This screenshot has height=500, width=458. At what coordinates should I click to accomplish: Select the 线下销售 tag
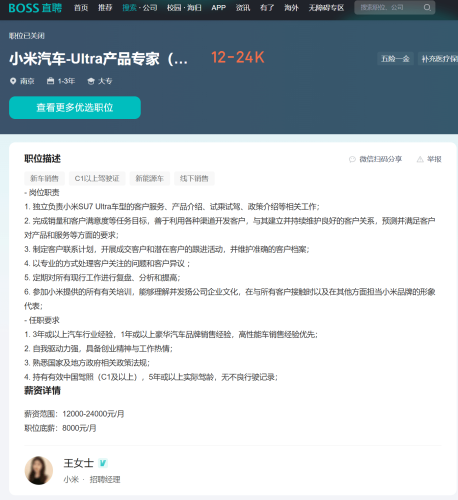[x=194, y=178]
